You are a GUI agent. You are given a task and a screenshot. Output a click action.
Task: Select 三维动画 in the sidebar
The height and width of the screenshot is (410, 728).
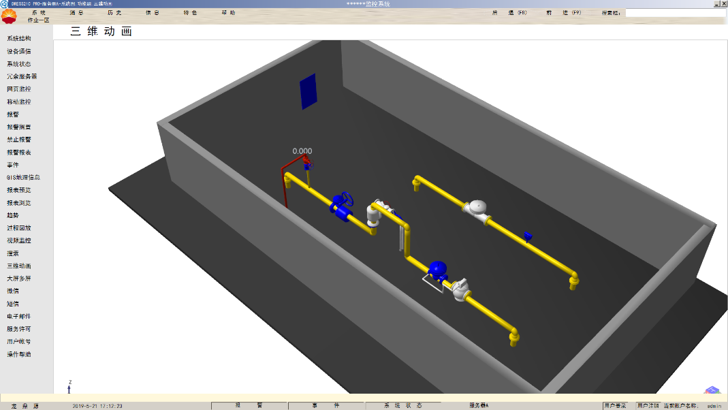pos(19,266)
